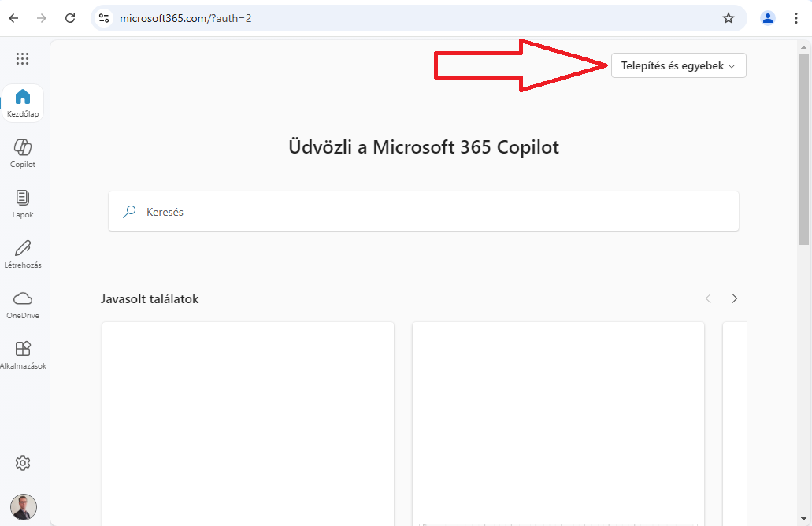812x526 pixels.
Task: Open Lapok pages in sidebar
Action: (23, 203)
